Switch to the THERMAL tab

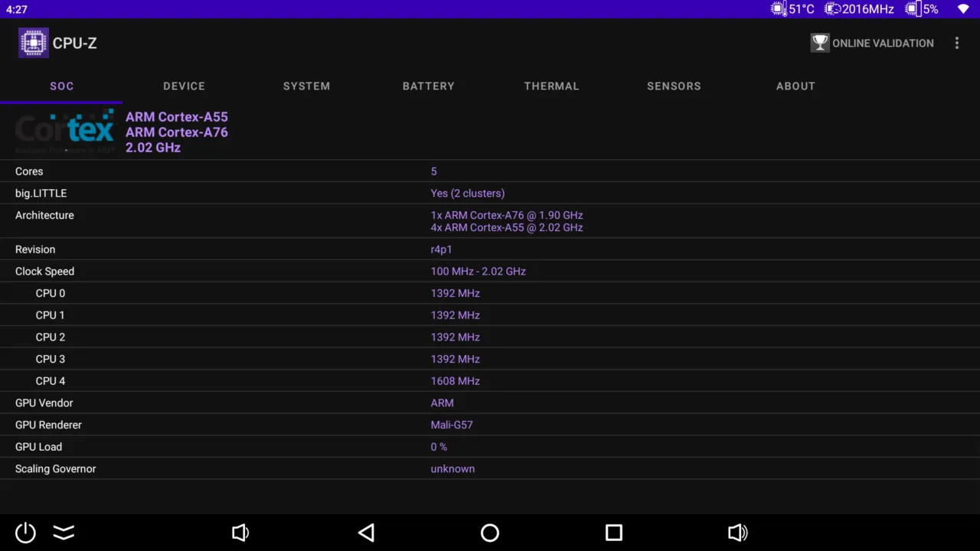[551, 86]
